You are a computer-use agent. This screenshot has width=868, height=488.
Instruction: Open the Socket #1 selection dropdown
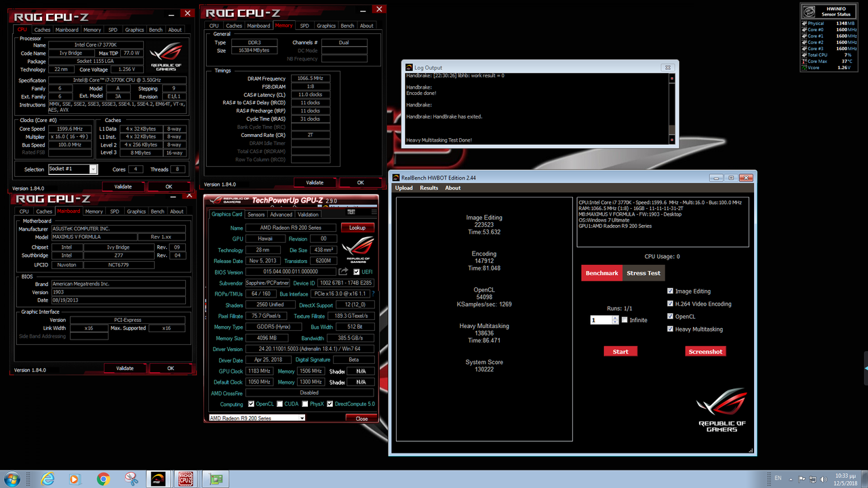pos(94,169)
